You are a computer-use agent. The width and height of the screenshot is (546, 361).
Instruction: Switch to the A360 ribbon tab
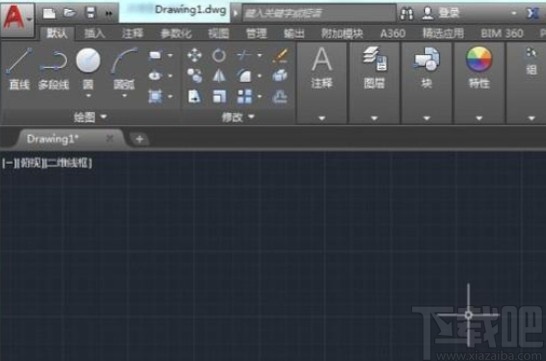392,33
